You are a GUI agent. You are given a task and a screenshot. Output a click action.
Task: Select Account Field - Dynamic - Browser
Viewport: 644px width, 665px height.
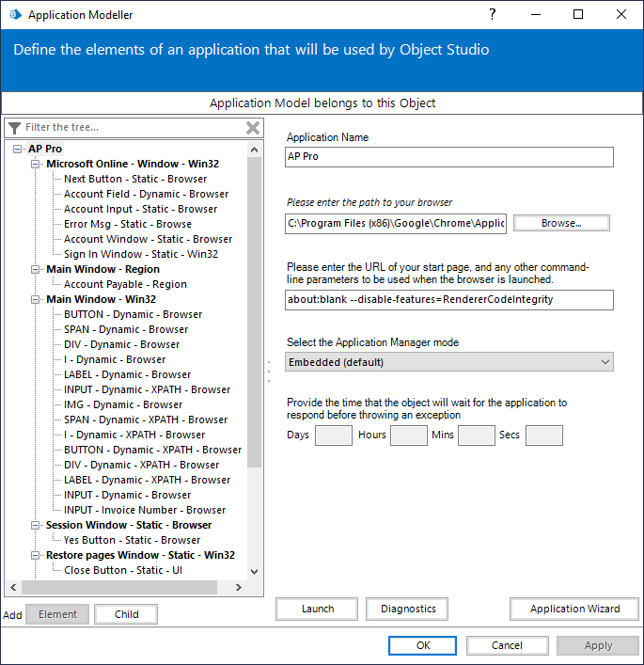(147, 195)
